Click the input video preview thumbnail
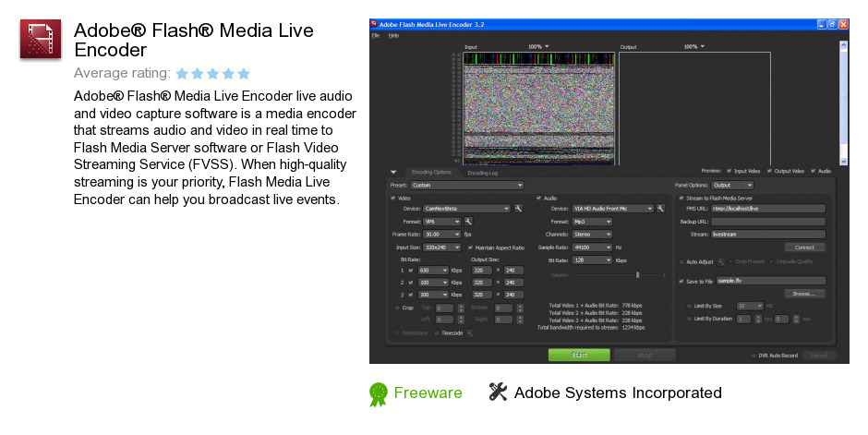Viewport: 868px width, 435px height. point(538,108)
